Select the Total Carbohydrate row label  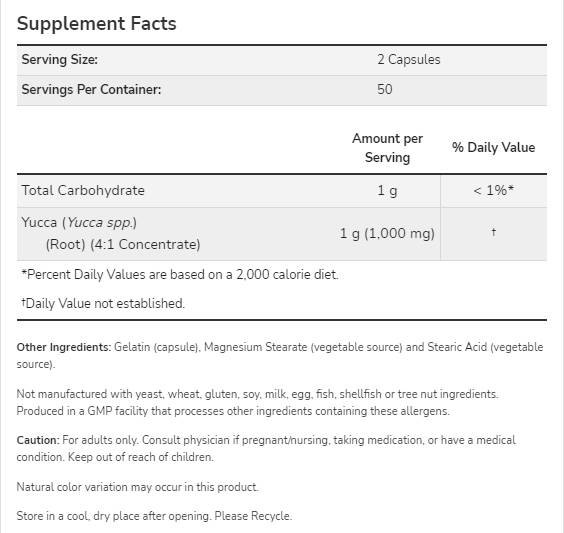(x=83, y=190)
